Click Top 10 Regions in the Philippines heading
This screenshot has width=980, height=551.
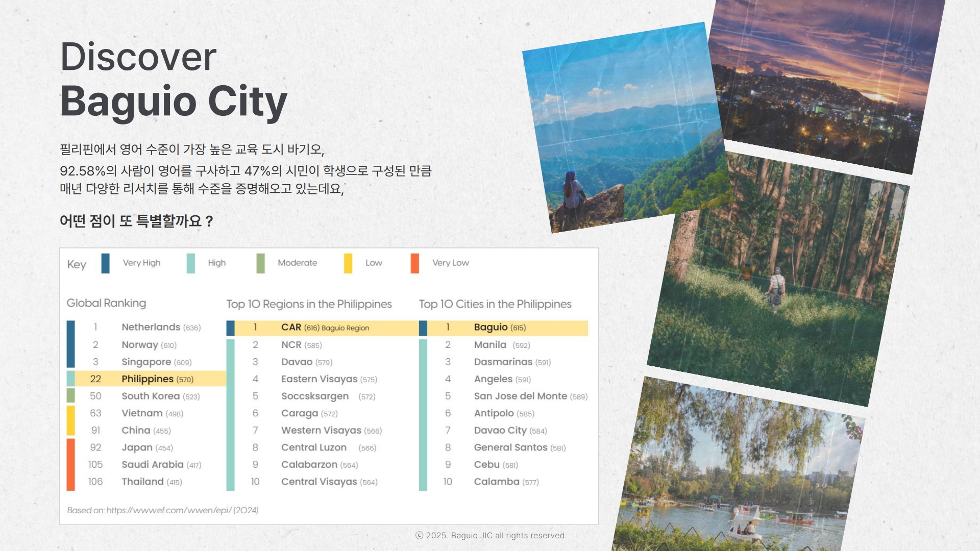click(x=309, y=304)
